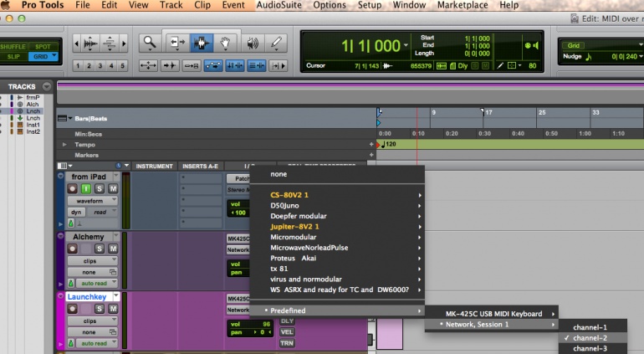Toggle Zoom Toggle four-arrow icon
Screen dimensions: 644x354
click(148, 65)
